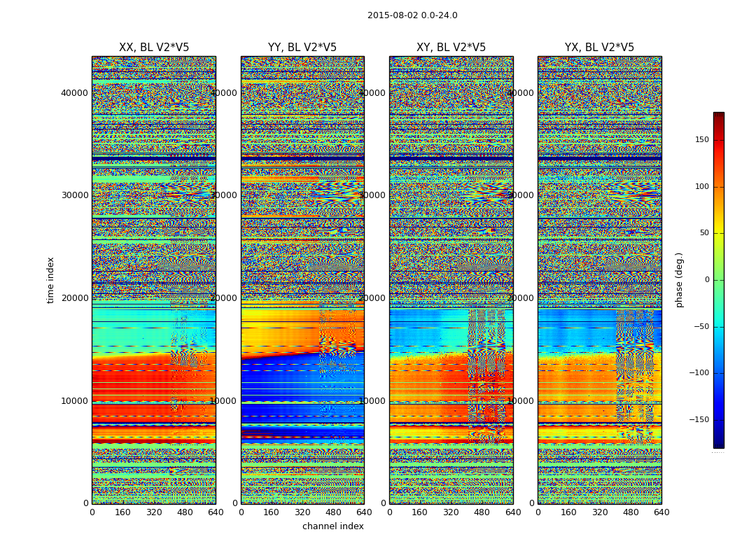Click y-axis tick '10000' of XX panel
This screenshot has width=735, height=560.
[x=74, y=400]
